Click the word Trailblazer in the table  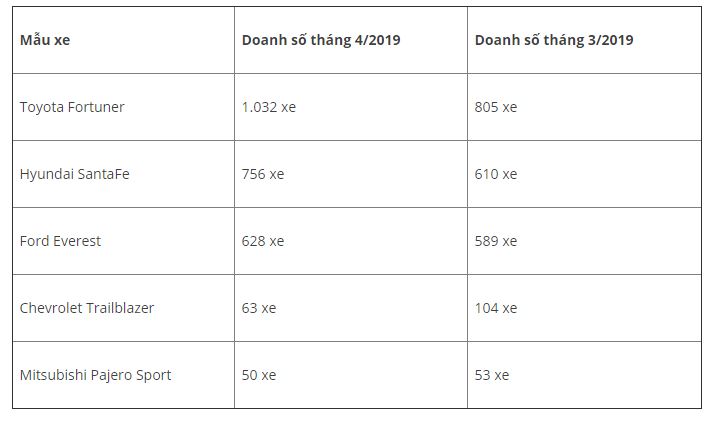pos(120,308)
